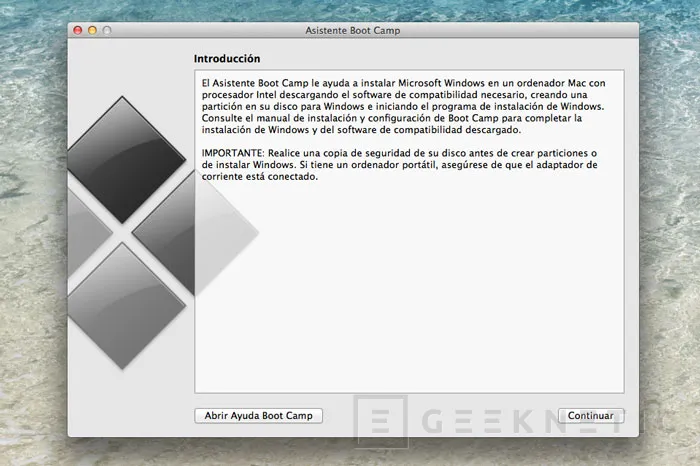
Task: Minimize the Asistente Boot Camp window
Action: tap(92, 30)
